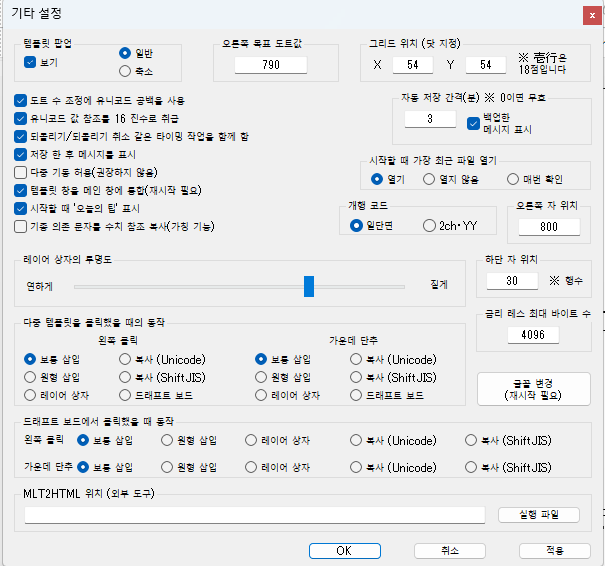Select 원형 삽입 in 드래프트 보드 가운데 단추 row
605x566 pixels.
coord(167,467)
